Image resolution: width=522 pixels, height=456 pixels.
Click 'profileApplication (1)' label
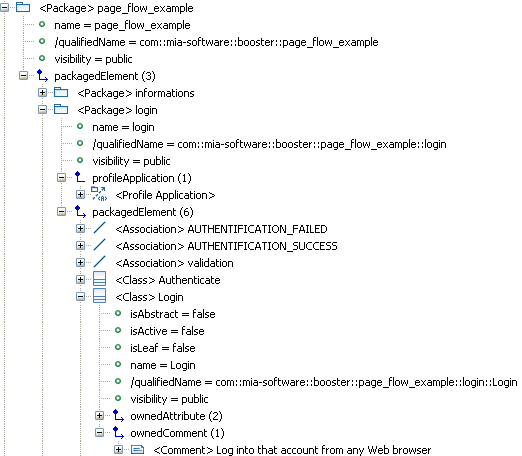pos(142,178)
